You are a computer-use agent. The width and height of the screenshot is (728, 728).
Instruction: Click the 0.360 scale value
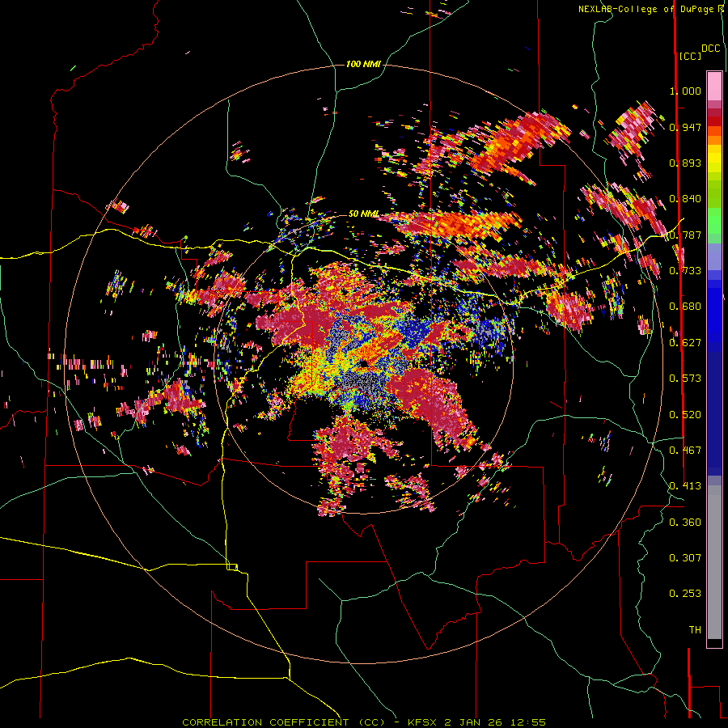(685, 523)
